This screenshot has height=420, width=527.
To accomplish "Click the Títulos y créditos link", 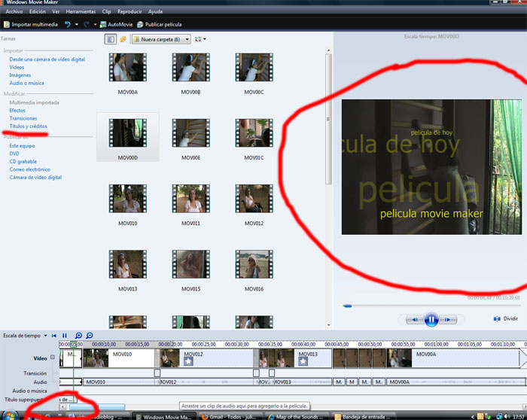I will (29, 126).
